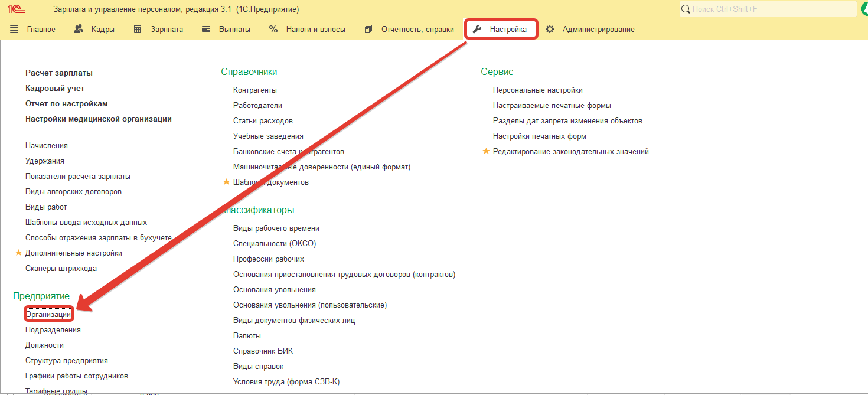The image size is (868, 395).
Task: Click the Кадры people icon
Action: 79,29
